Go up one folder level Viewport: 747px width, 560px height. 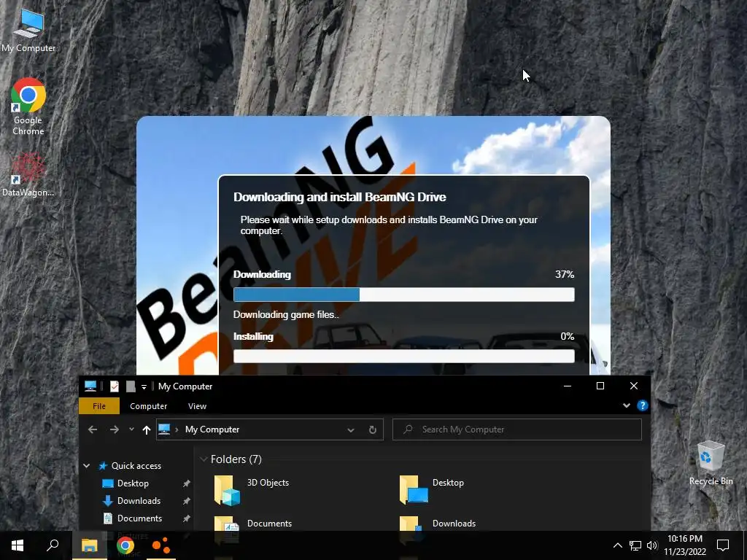coord(146,430)
